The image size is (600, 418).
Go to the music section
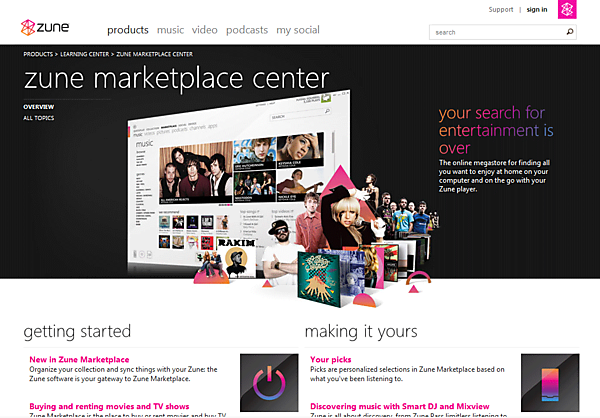click(x=170, y=30)
